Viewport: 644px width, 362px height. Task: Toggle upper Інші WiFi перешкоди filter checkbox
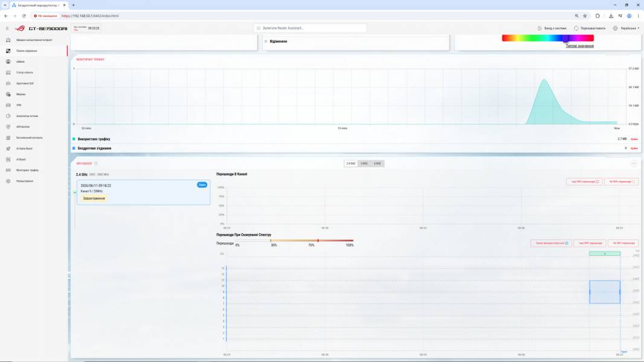tap(597, 182)
